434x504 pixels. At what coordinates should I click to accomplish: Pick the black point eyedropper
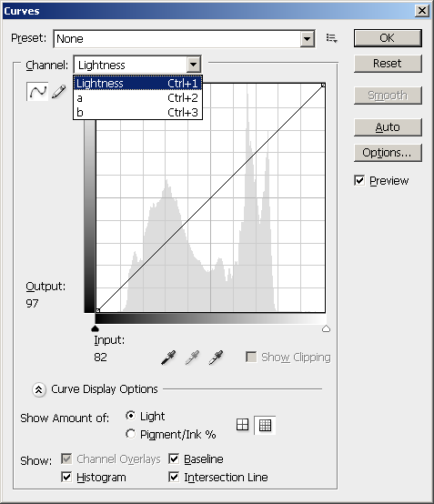168,358
